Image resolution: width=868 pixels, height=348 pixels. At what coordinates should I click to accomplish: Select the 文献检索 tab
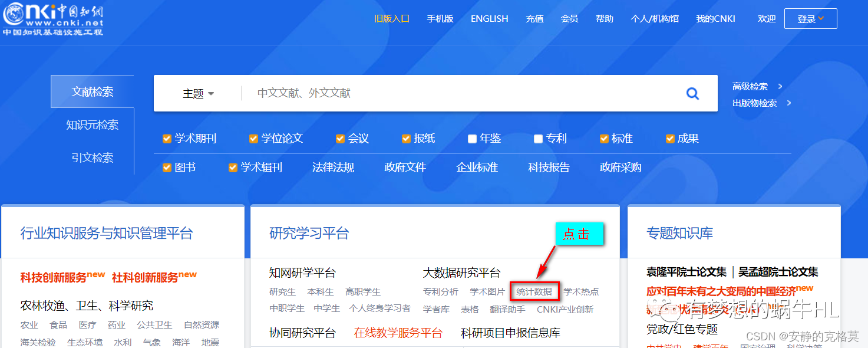click(93, 91)
